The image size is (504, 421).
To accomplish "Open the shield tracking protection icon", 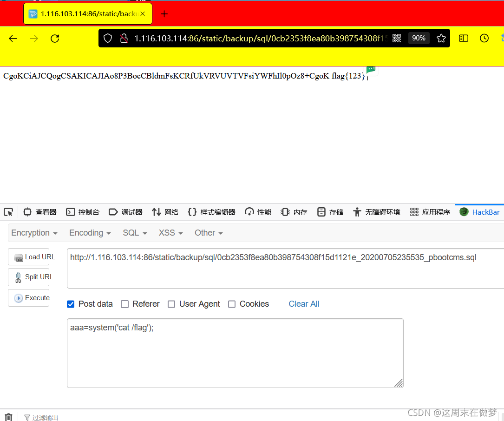I will pyautogui.click(x=108, y=38).
